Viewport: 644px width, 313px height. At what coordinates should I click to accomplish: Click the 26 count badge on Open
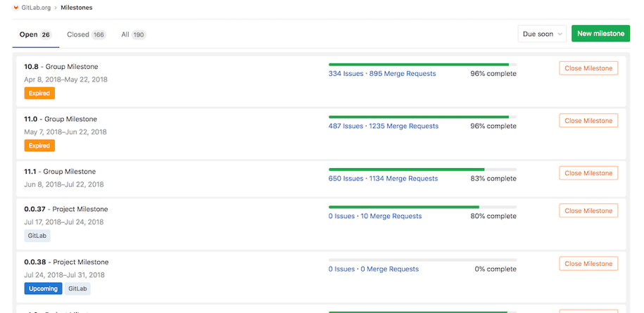click(46, 35)
